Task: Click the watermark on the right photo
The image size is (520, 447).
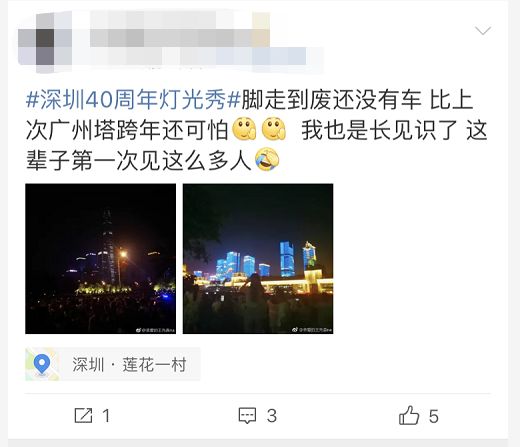Action: pyautogui.click(x=312, y=330)
